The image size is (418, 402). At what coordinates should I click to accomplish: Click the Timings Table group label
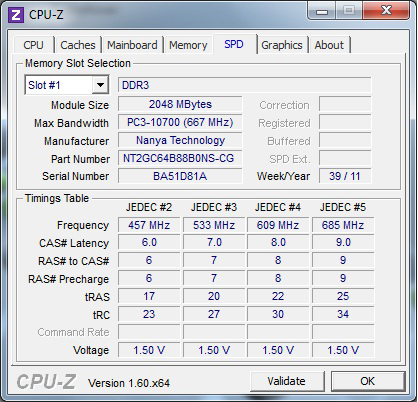(x=57, y=198)
